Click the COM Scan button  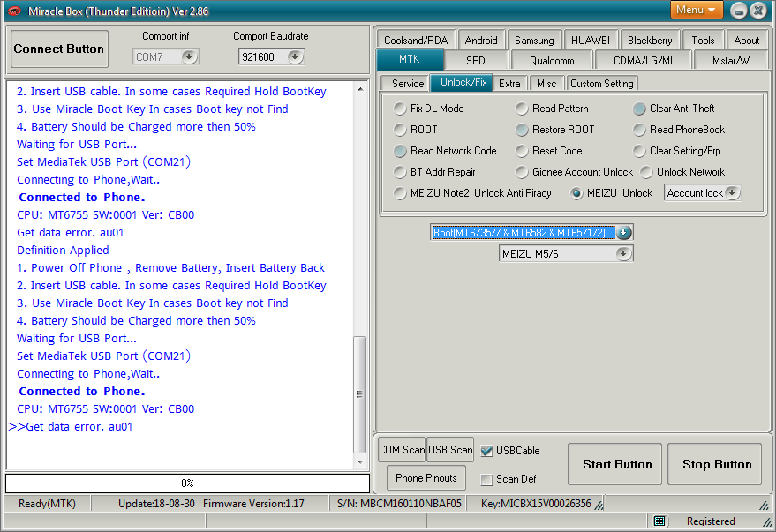coord(402,449)
